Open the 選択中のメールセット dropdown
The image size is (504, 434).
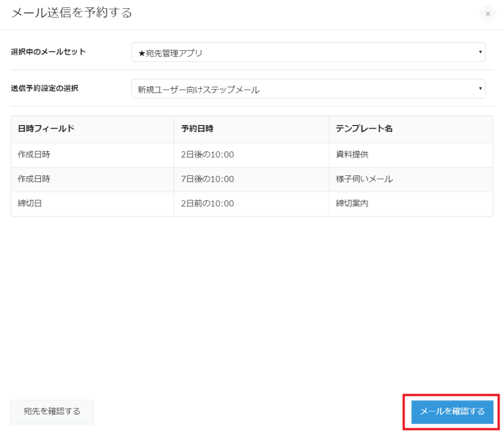(308, 53)
